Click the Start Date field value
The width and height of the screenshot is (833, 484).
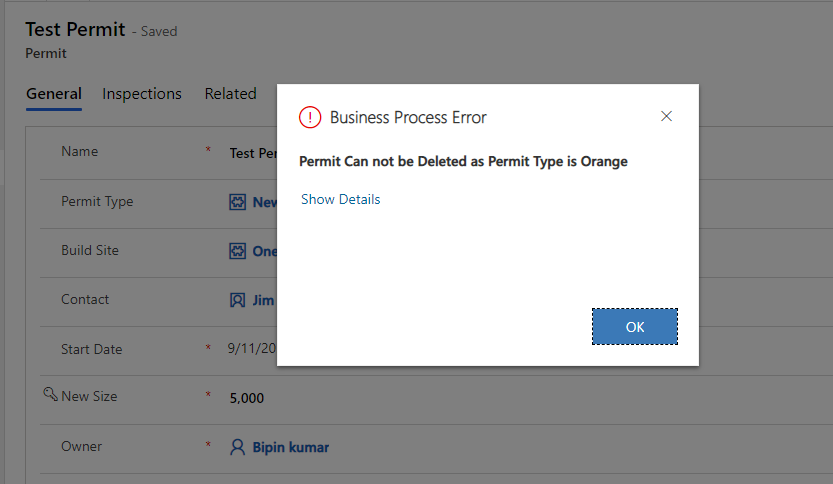coord(252,348)
